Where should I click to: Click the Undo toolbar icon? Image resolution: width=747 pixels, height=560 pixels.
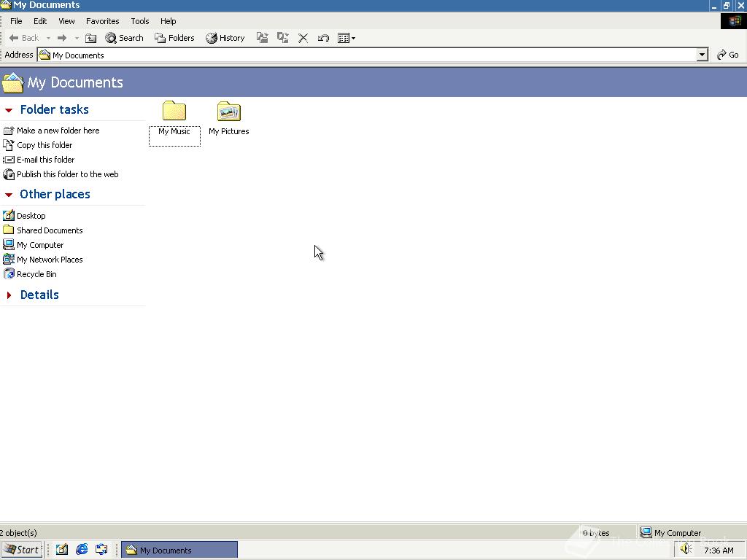pyautogui.click(x=323, y=38)
